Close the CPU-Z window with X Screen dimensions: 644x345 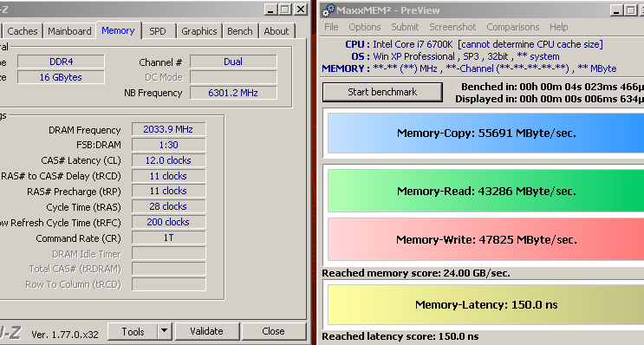301,10
